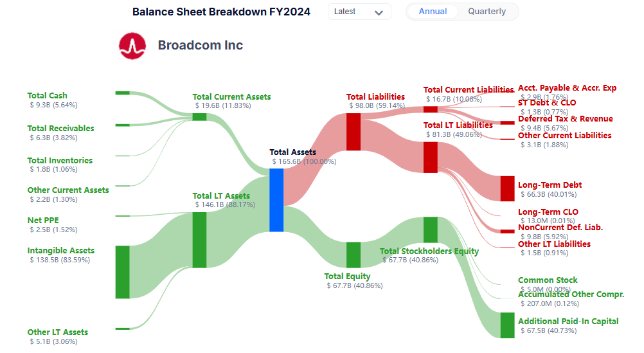Click the Total Current Assets label
This screenshot has height=353, width=644.
pos(231,96)
